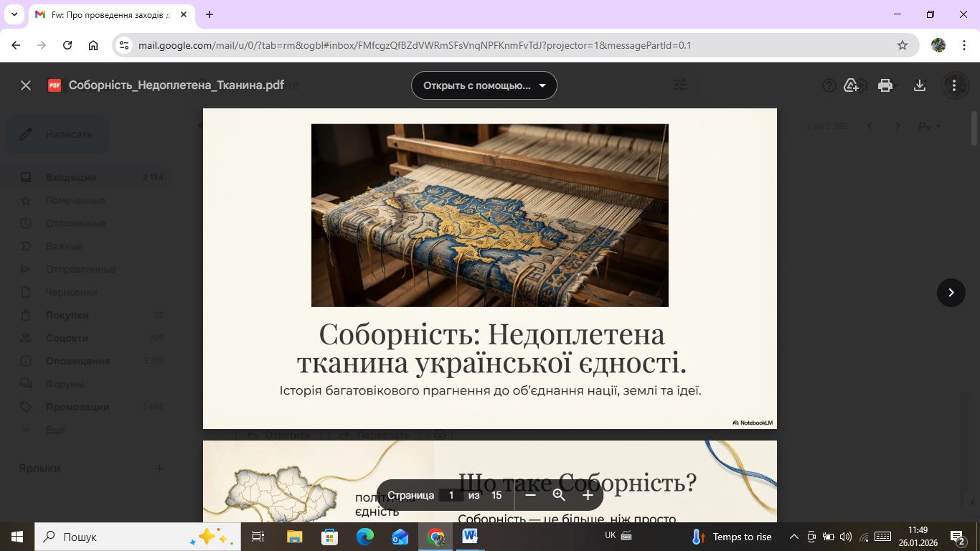The width and height of the screenshot is (980, 551).
Task: Open a new browser tab
Action: (x=209, y=14)
